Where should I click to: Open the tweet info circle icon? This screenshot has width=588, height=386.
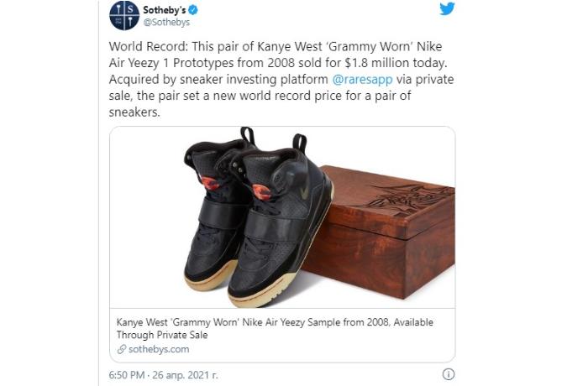449,374
